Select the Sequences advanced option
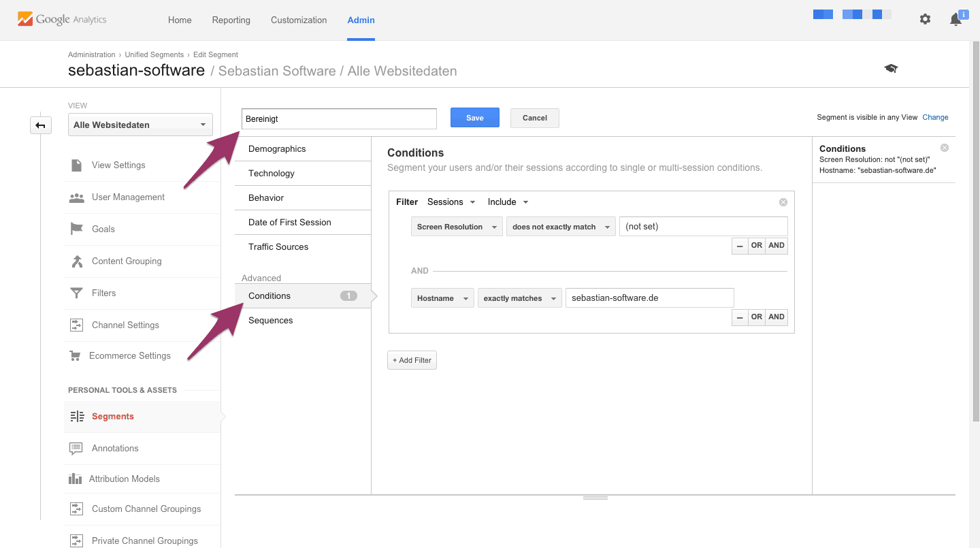980x548 pixels. point(303,321)
